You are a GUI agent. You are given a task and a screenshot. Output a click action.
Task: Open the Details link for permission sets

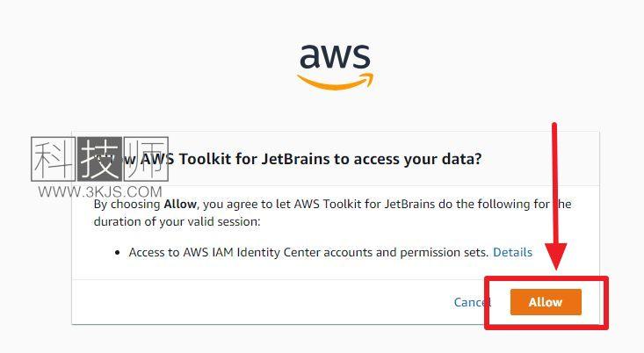coord(512,252)
